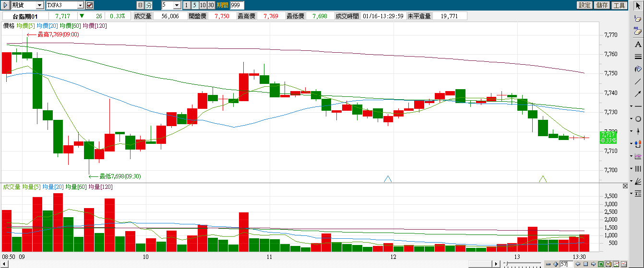Click the 均價[60] legend label

(x=69, y=26)
